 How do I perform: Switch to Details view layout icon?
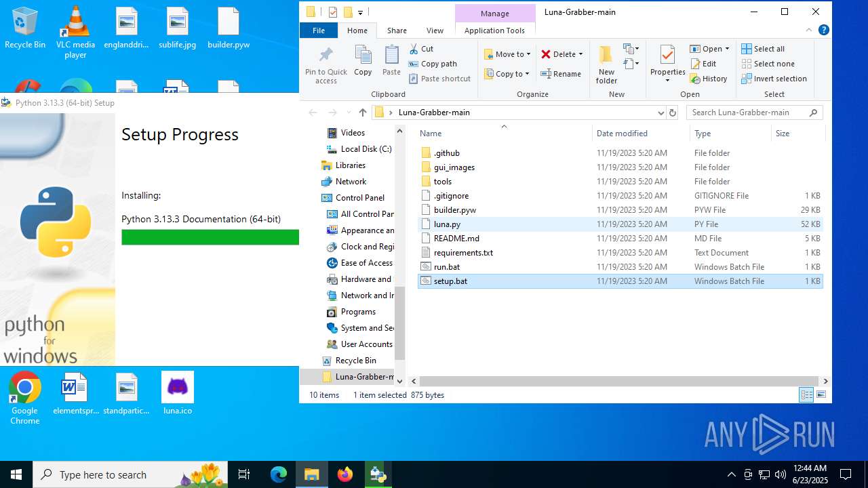click(806, 395)
